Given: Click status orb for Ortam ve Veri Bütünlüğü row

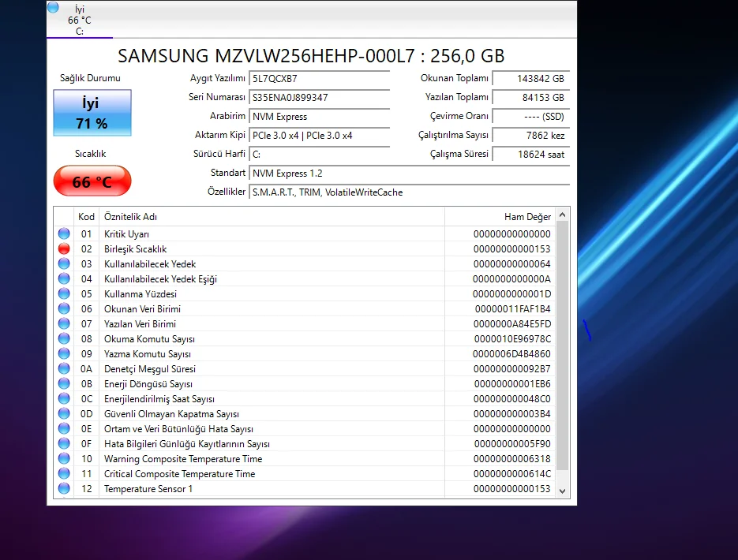Looking at the screenshot, I should click(x=64, y=429).
